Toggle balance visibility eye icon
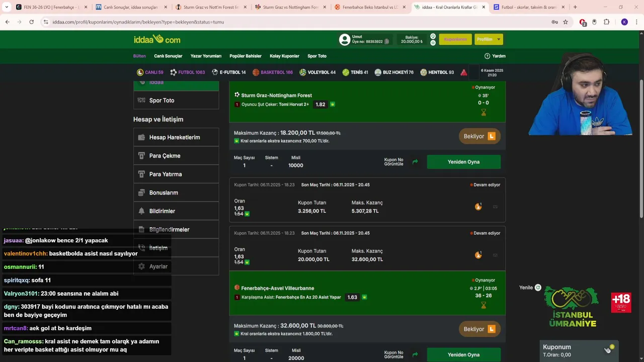 (433, 43)
